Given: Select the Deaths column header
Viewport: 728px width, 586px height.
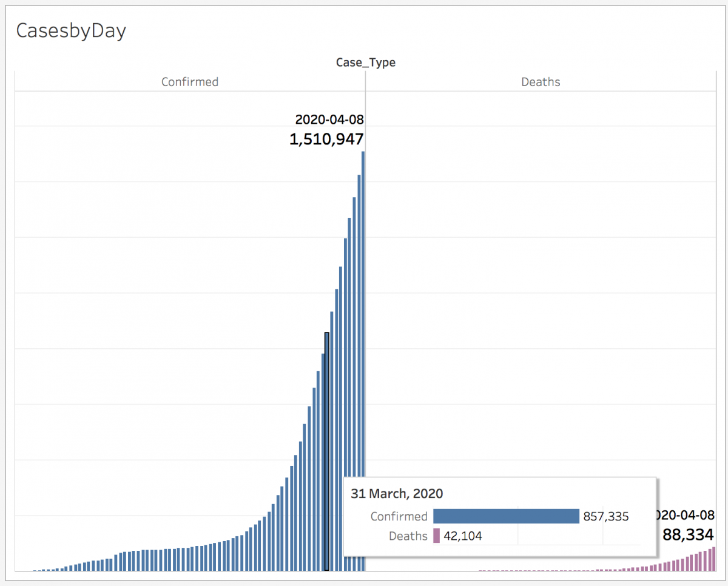Looking at the screenshot, I should (541, 82).
